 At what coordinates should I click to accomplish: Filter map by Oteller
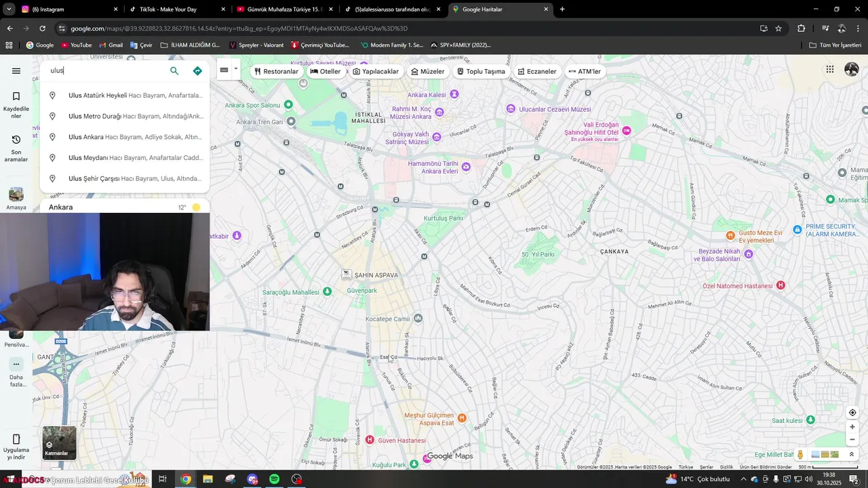pyautogui.click(x=325, y=71)
